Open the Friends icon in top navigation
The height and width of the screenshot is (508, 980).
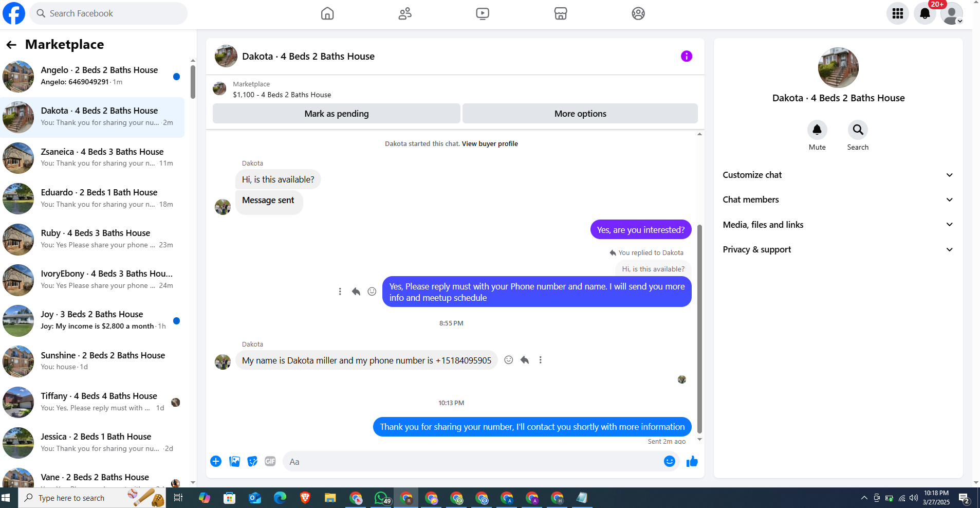[x=405, y=13]
